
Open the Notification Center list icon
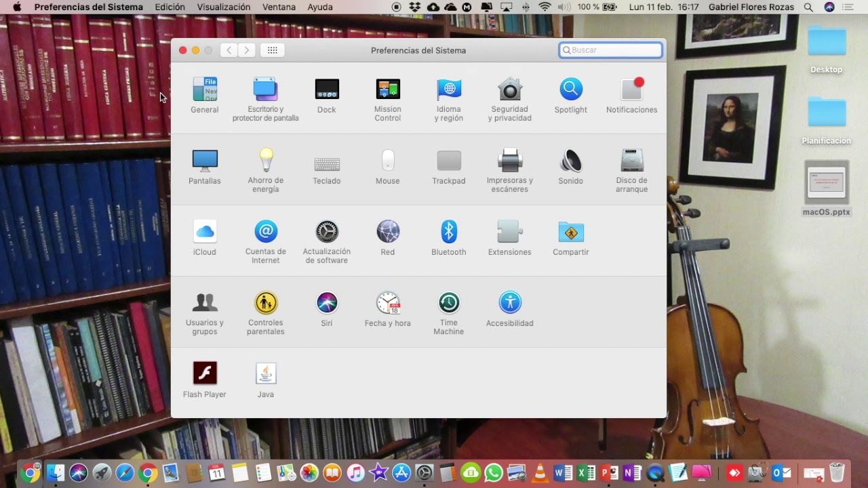[848, 7]
